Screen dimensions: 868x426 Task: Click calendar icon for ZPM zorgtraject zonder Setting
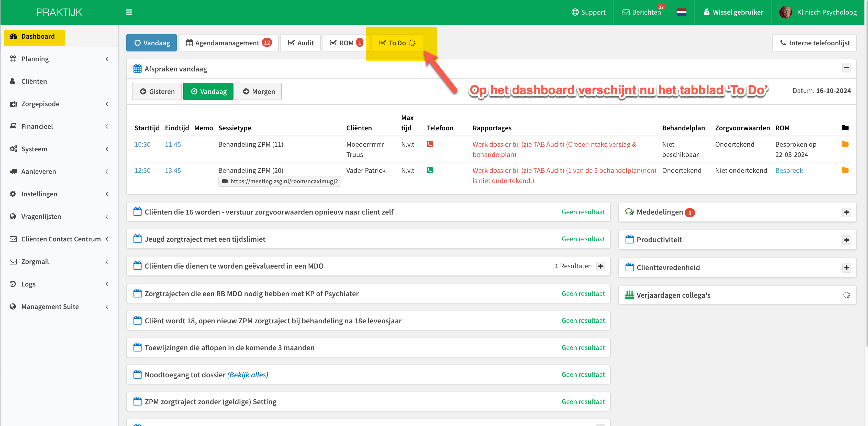[138, 402]
